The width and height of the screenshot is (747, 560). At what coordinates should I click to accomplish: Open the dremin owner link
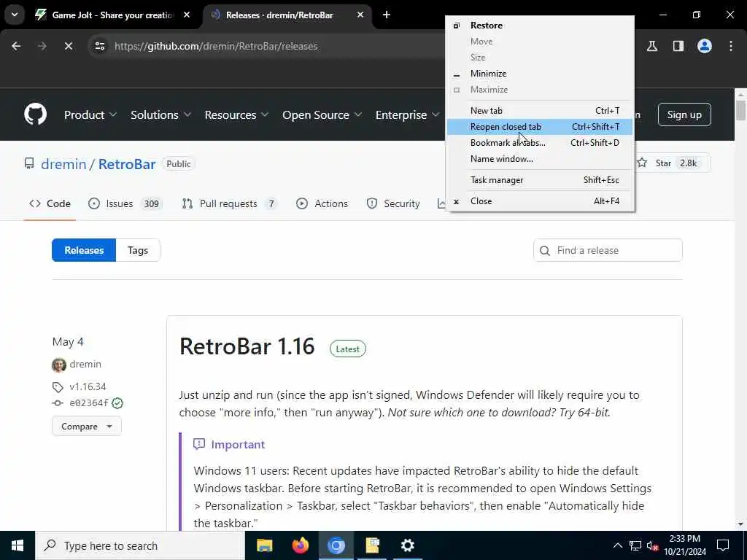[x=63, y=164]
